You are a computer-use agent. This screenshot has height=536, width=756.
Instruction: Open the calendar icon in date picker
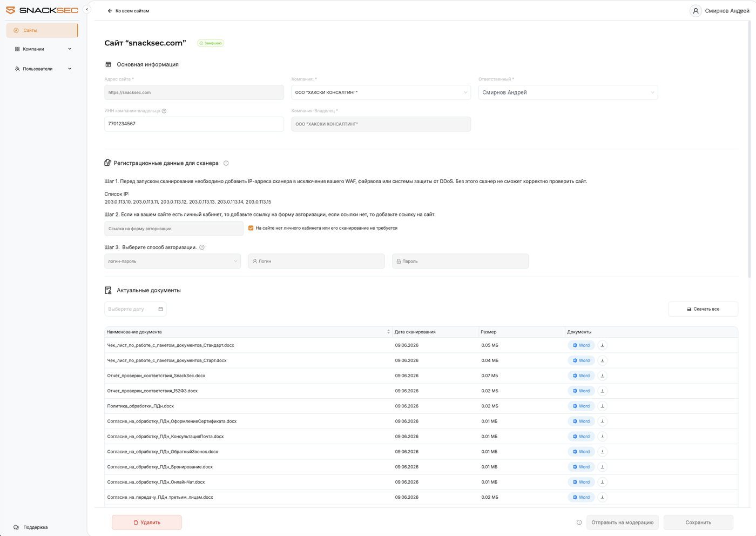[x=160, y=309]
